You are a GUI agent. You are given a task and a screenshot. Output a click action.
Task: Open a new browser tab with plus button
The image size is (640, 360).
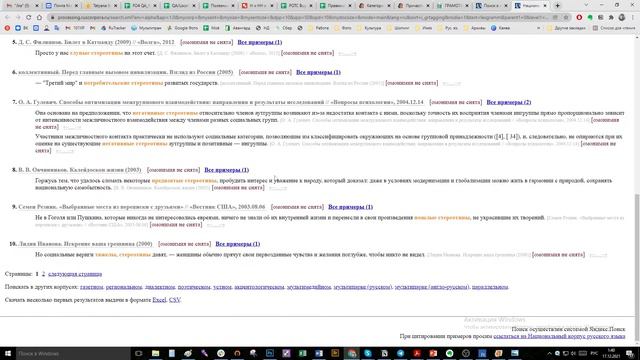pos(557,6)
